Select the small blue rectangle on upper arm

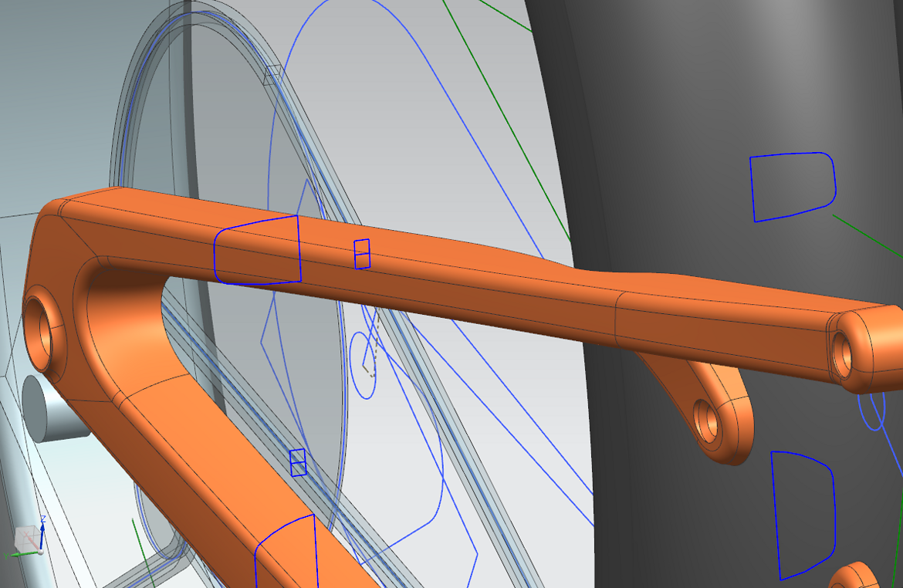(362, 254)
